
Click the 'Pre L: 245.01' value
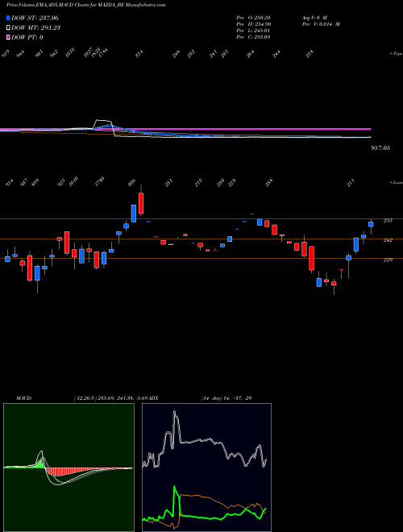point(253,31)
